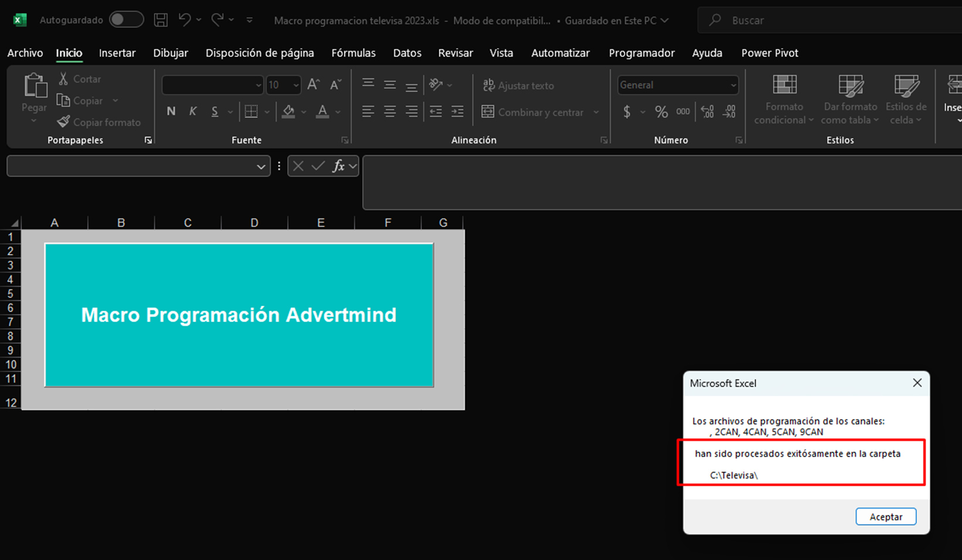Expand the Name Box dropdown
The width and height of the screenshot is (962, 560).
[x=261, y=166]
